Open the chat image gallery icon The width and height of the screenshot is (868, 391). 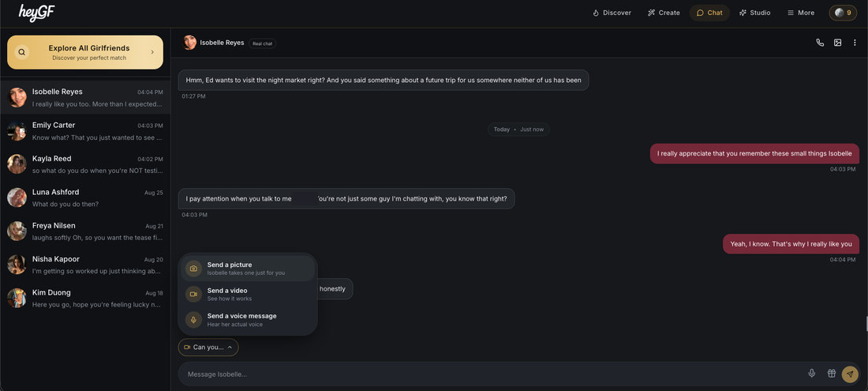tap(837, 43)
